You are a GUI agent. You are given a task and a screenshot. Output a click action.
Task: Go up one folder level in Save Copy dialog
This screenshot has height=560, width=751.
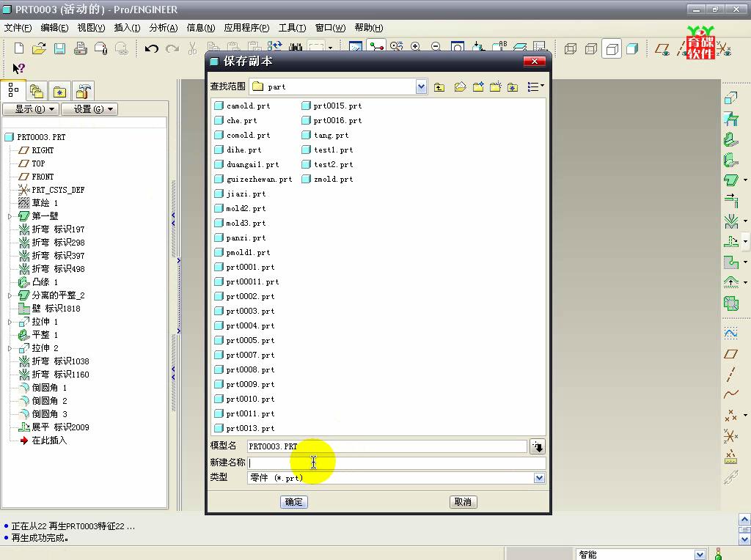pos(439,86)
